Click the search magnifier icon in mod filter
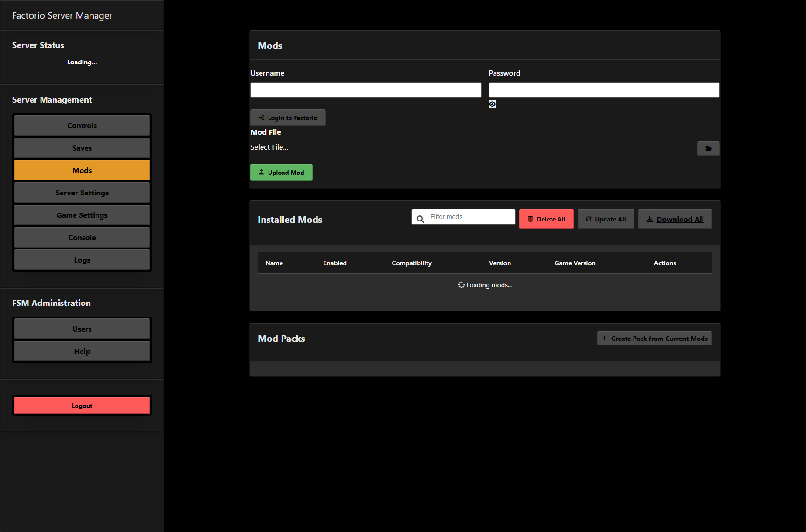Image resolution: width=806 pixels, height=532 pixels. point(420,219)
